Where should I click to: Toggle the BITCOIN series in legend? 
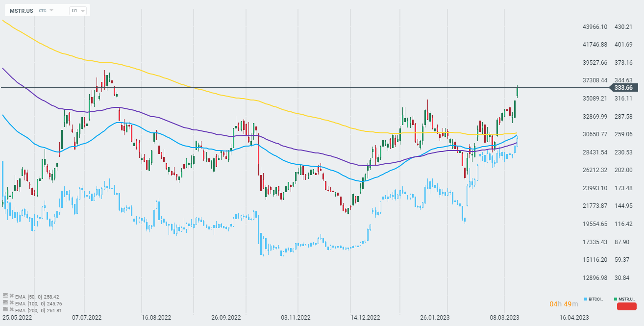pyautogui.click(x=596, y=299)
